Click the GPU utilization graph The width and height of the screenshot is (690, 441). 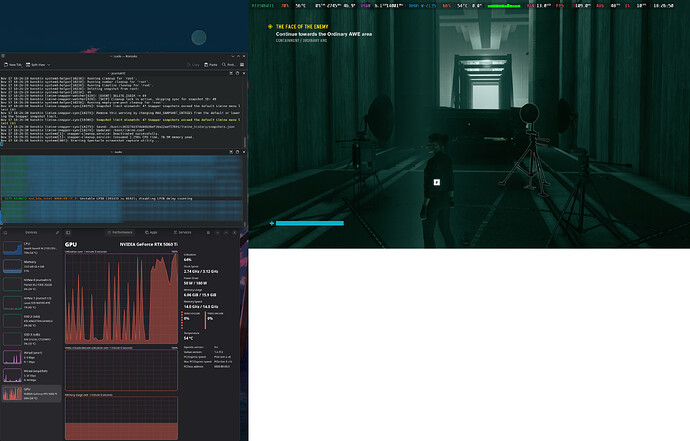tap(121, 298)
